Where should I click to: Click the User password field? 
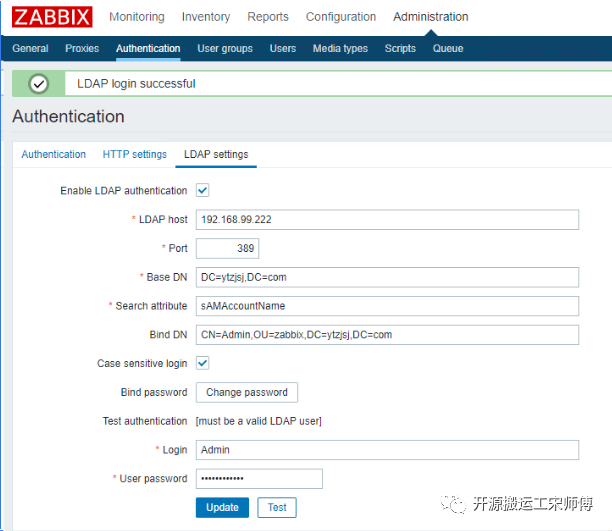click(259, 479)
